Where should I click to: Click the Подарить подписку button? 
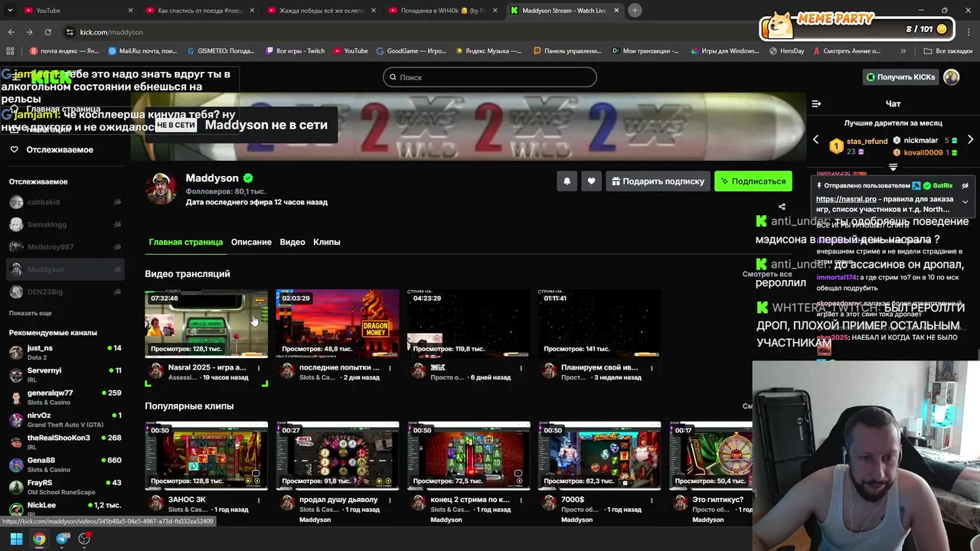coord(658,181)
